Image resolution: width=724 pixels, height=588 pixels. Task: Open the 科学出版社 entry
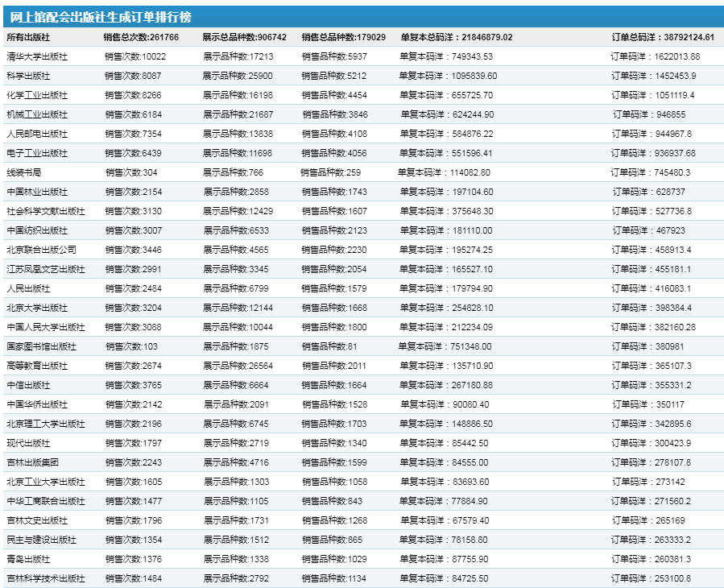pos(28,76)
